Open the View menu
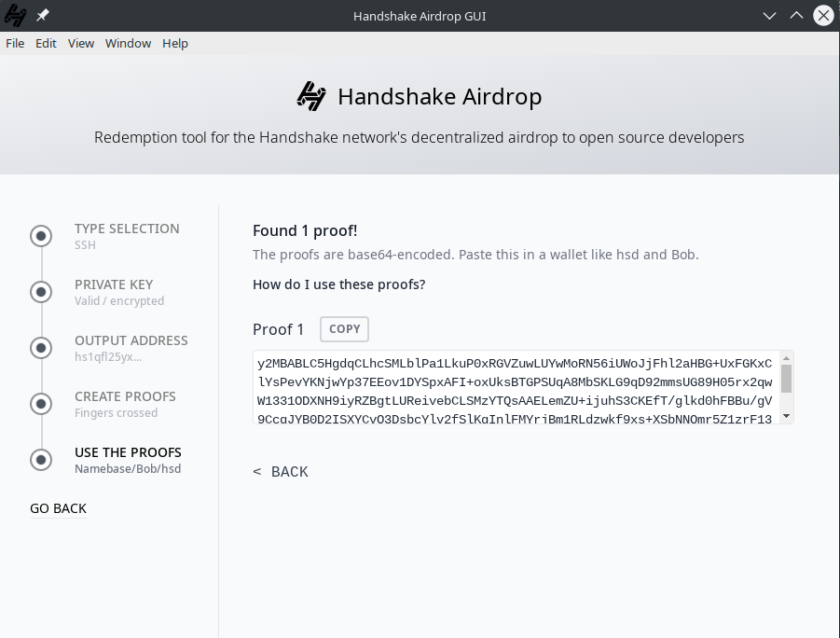The image size is (840, 638). (81, 44)
